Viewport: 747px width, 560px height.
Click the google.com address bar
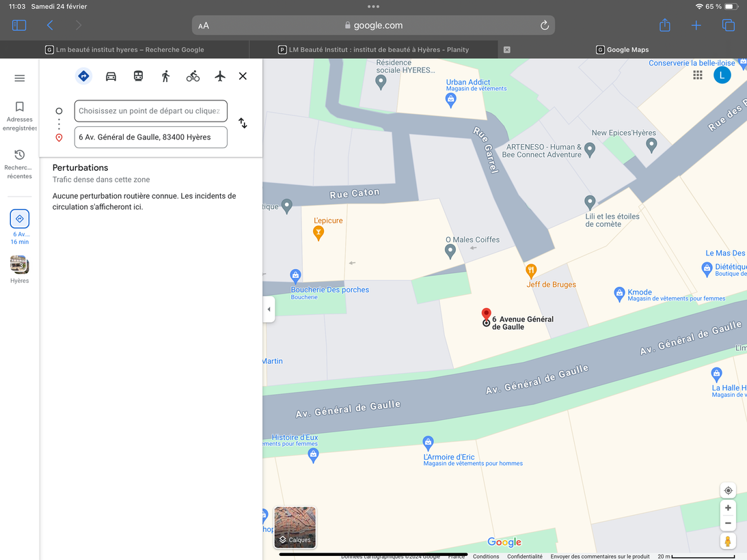373,25
